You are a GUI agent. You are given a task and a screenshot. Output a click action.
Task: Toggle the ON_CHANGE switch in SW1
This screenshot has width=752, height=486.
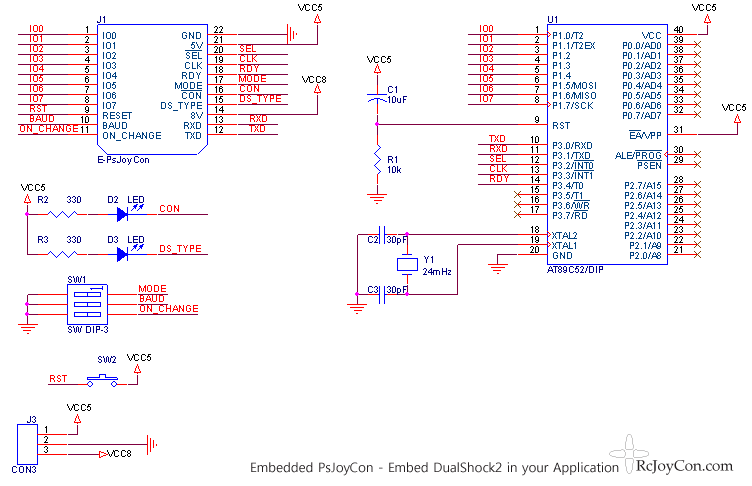(x=88, y=314)
